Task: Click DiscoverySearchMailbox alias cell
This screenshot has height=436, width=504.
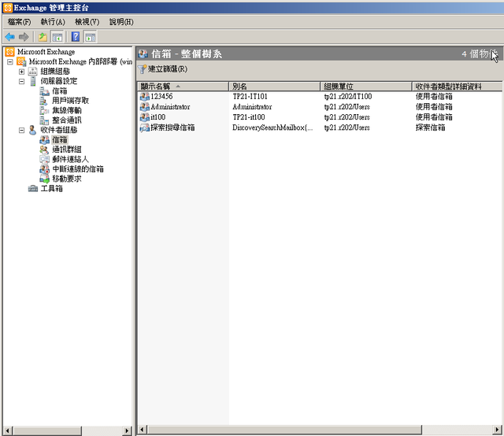Action: (272, 127)
